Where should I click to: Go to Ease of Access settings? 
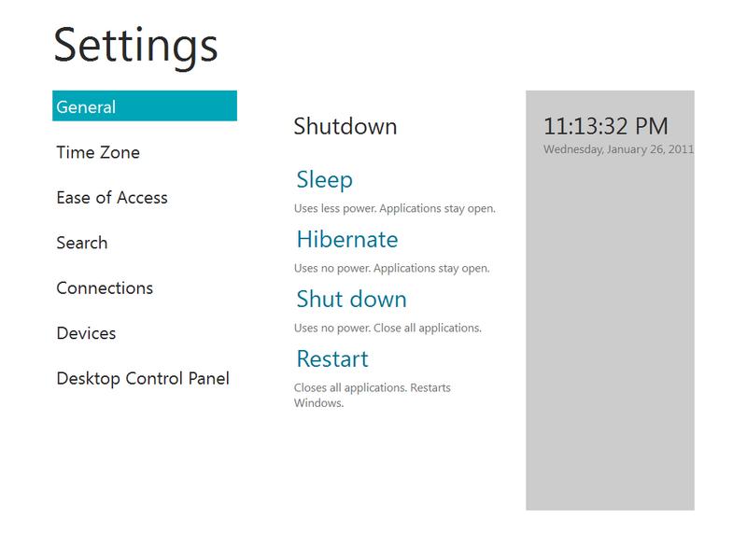click(112, 198)
